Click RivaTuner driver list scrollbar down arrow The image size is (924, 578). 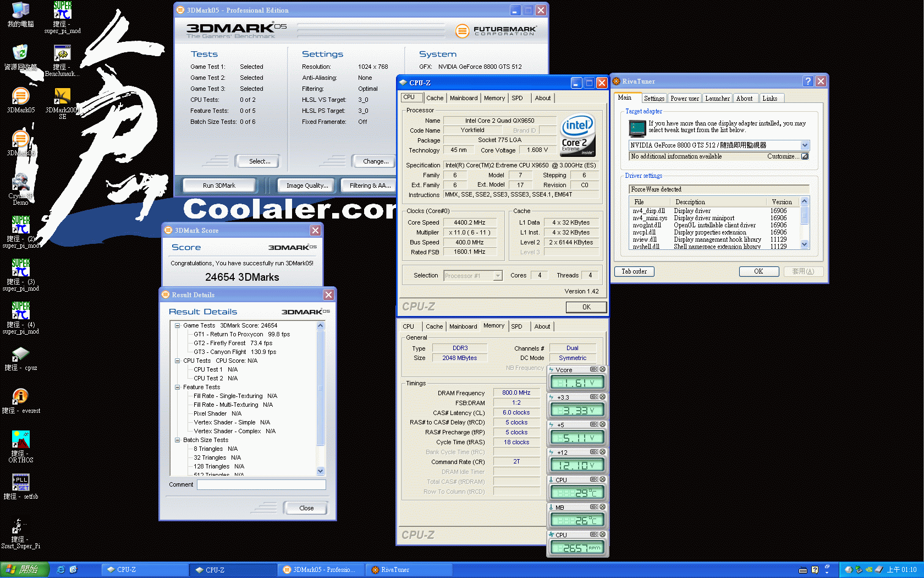(805, 244)
